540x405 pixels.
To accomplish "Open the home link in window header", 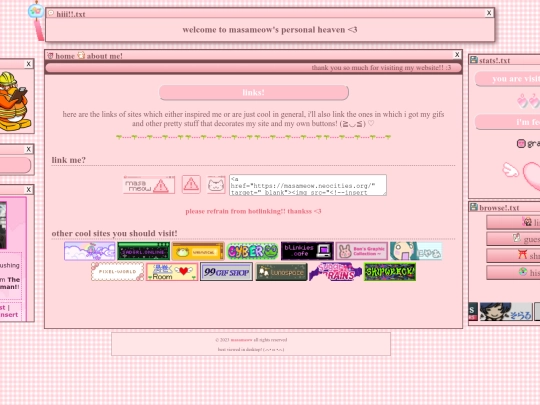I will 65,56.
